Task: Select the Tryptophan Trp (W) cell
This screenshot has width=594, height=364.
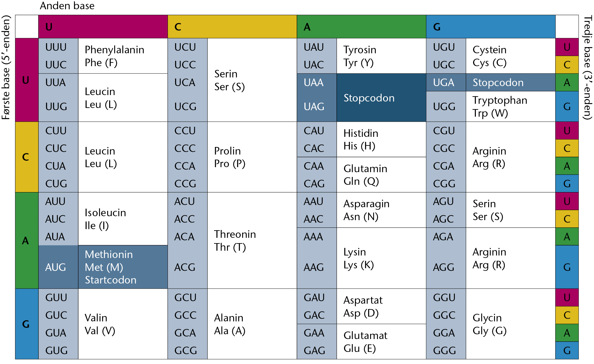Action: [511, 107]
